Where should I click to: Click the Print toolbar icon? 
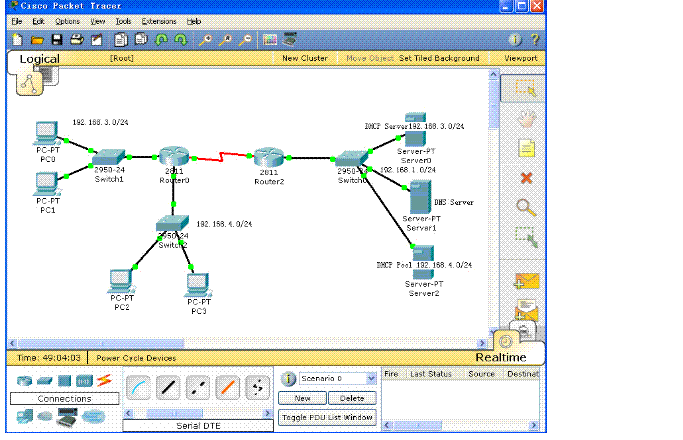click(x=77, y=40)
